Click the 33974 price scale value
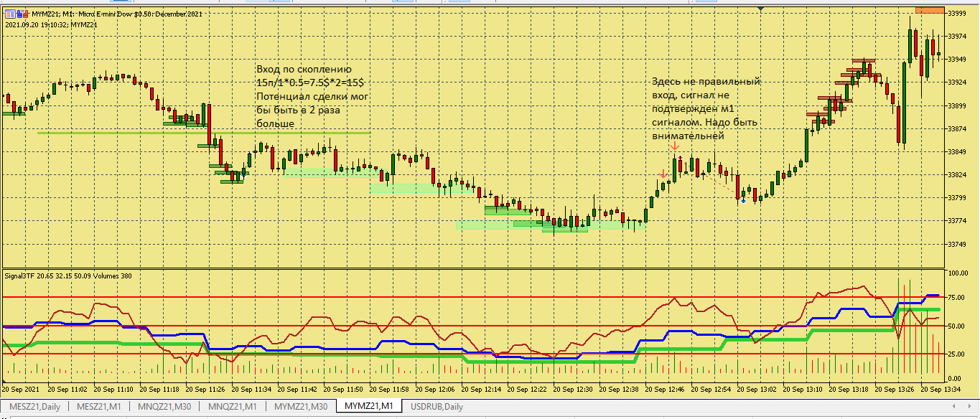This screenshot has height=419, width=980. pyautogui.click(x=956, y=37)
